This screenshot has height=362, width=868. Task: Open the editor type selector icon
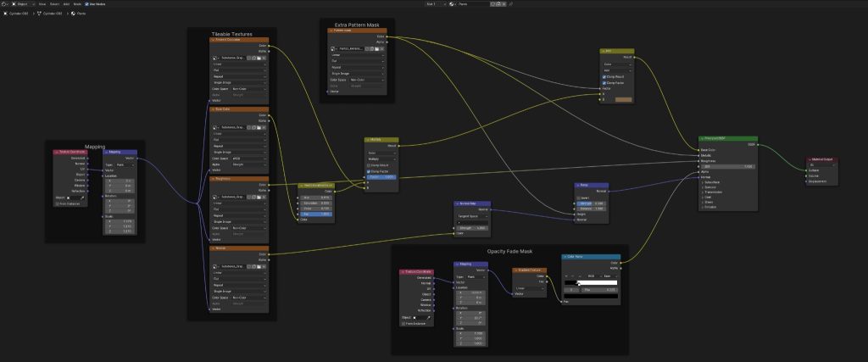click(4, 4)
